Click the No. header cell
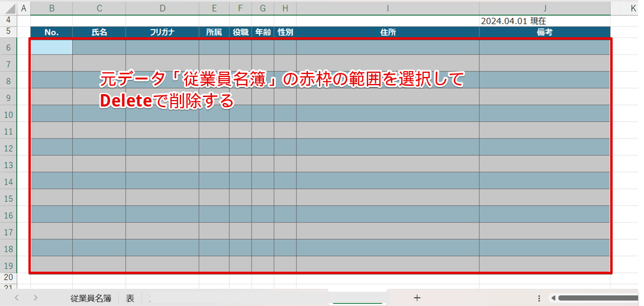This screenshot has height=306, width=644. [51, 33]
